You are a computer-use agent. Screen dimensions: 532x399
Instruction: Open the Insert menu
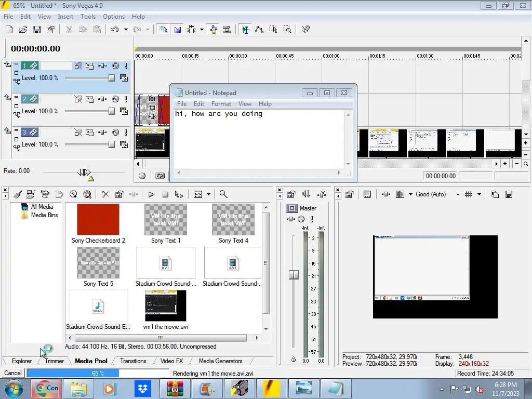pyautogui.click(x=65, y=16)
